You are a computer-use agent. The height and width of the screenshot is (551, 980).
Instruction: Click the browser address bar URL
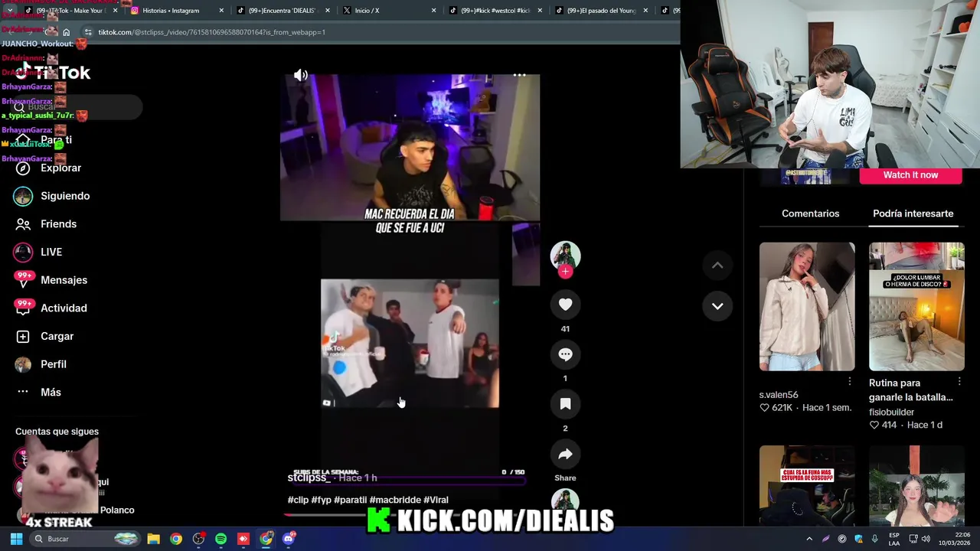click(x=212, y=32)
